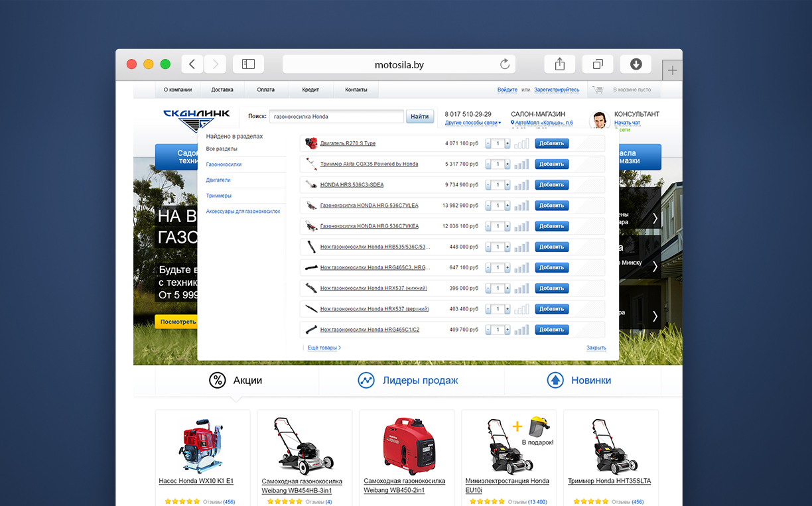Add Honda HRG465C1/C2 blade to cart
This screenshot has width=812, height=506.
click(x=552, y=330)
